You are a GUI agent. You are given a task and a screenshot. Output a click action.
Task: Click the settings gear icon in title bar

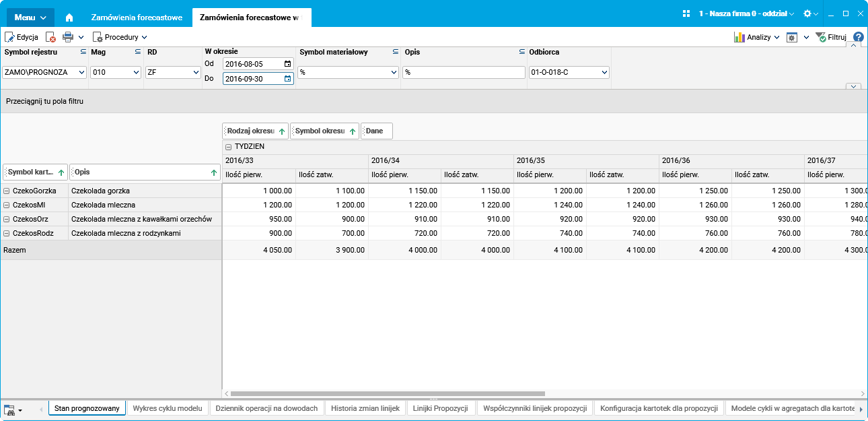click(807, 13)
